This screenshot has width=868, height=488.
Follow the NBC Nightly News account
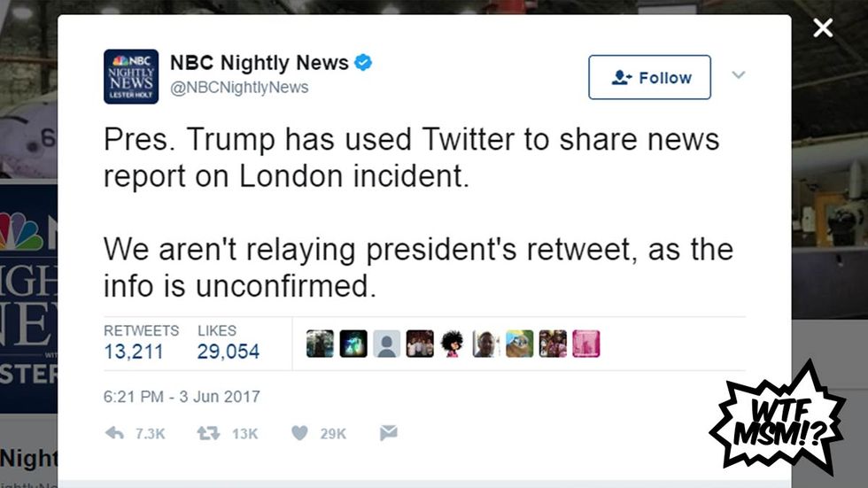point(649,77)
